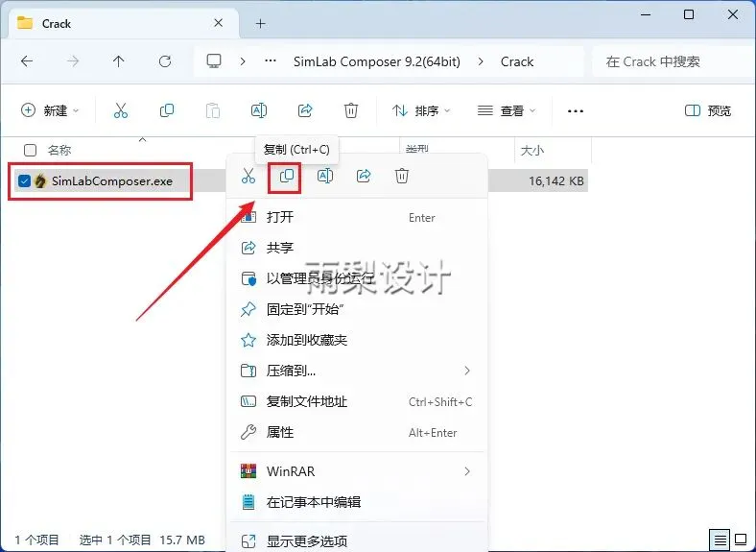Expand the hidden path with the ellipsis
This screenshot has width=756, height=552.
click(x=271, y=60)
